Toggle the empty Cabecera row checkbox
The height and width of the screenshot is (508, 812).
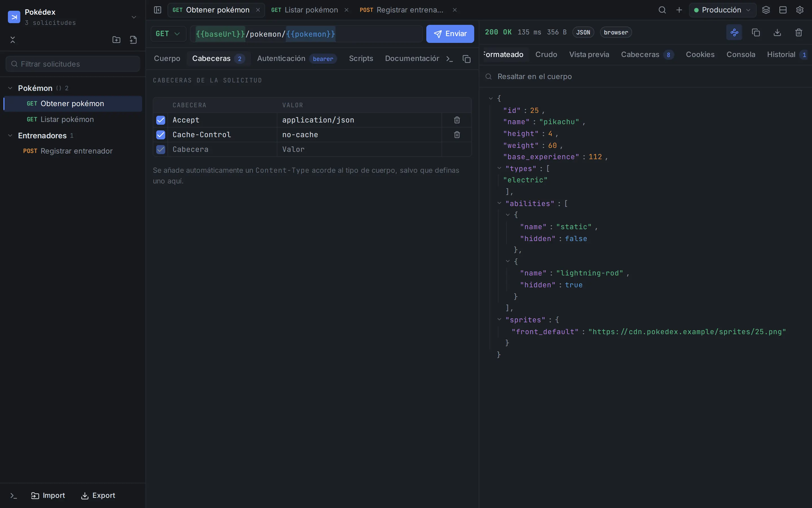pos(160,150)
